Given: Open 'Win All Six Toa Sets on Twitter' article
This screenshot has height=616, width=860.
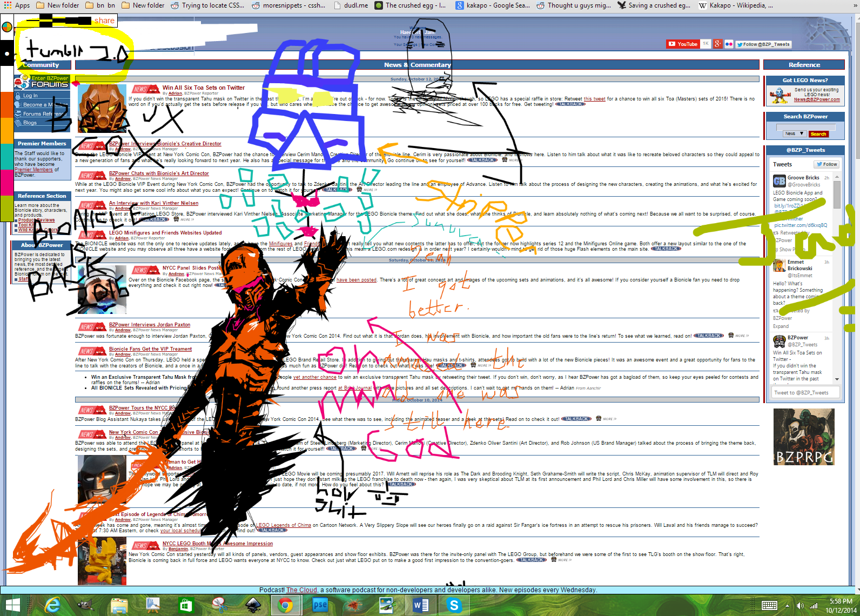Looking at the screenshot, I should (204, 88).
